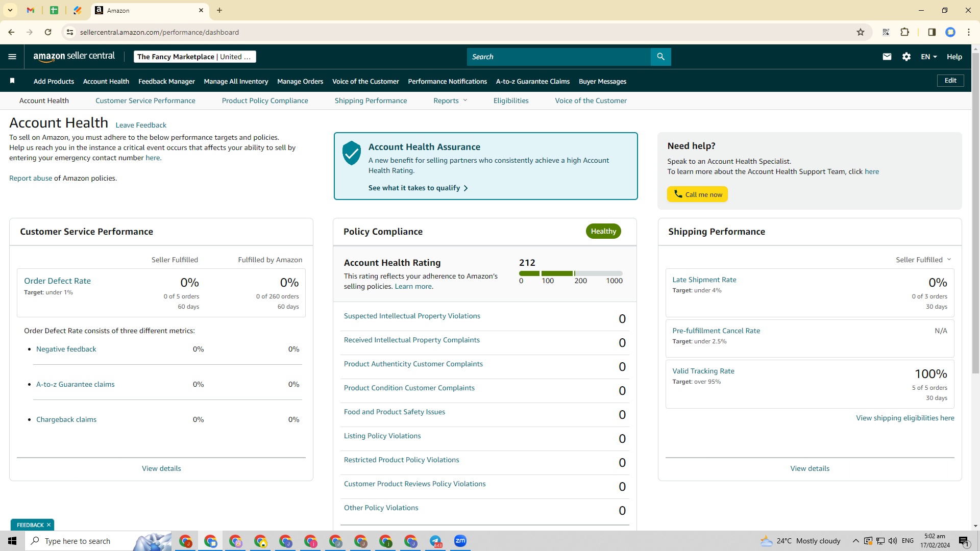Click Leave Feedback link
The image size is (980, 551).
tap(141, 125)
